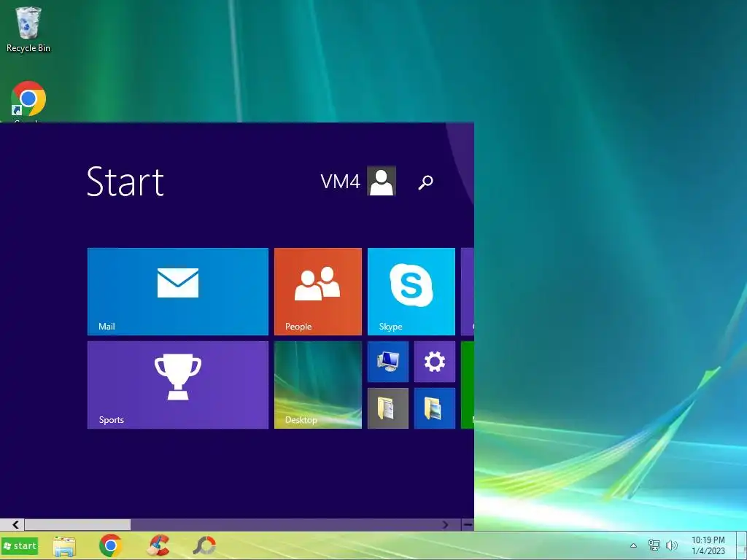Viewport: 747px width, 560px height.
Task: Click the VM4 user account picture
Action: [x=382, y=181]
